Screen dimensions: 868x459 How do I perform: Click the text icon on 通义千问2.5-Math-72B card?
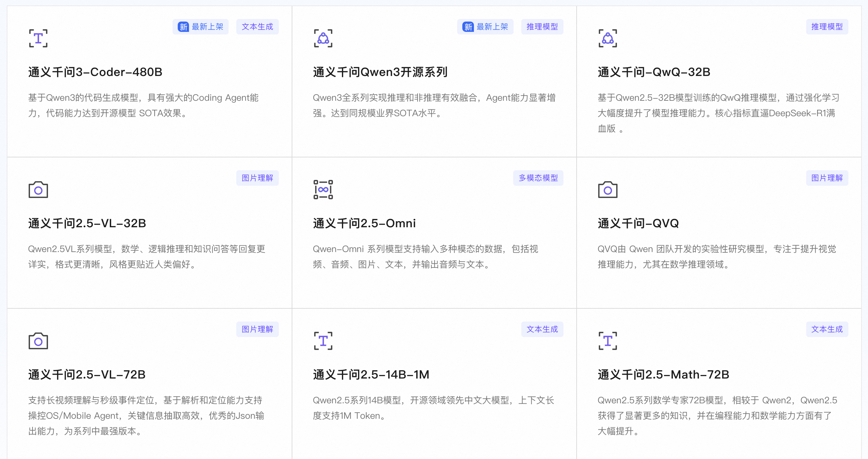[608, 341]
